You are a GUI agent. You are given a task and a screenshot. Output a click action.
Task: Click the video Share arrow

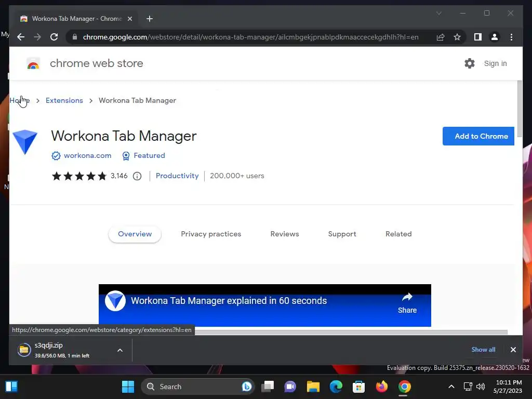pyautogui.click(x=407, y=303)
